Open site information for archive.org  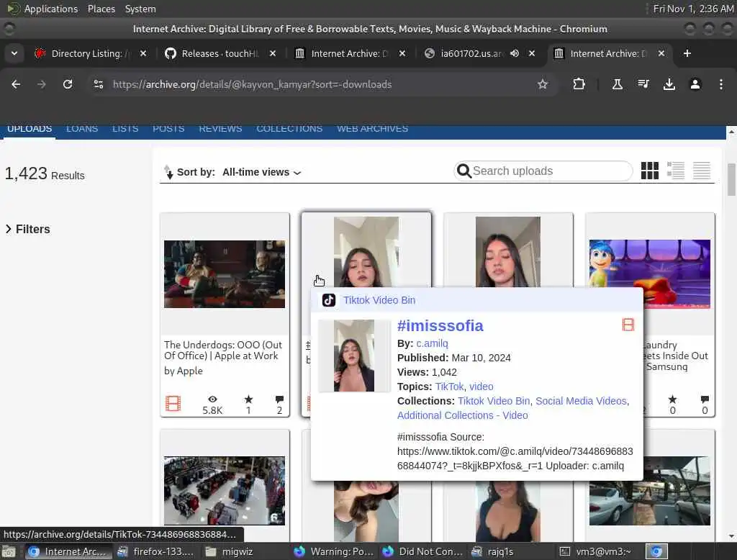click(x=99, y=84)
